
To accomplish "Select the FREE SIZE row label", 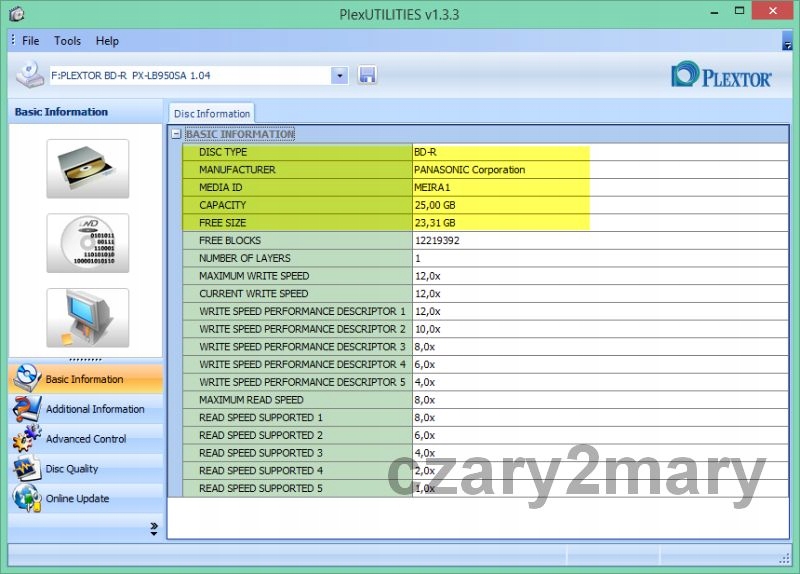I will [x=222, y=223].
